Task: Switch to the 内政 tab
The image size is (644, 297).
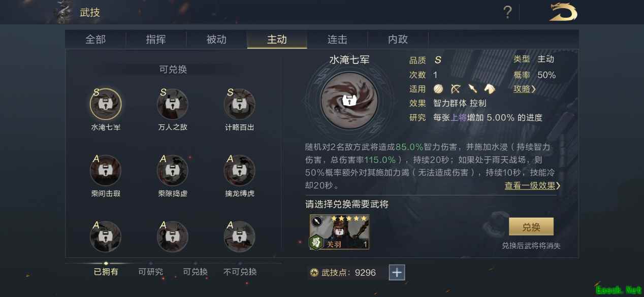Action: [398, 40]
